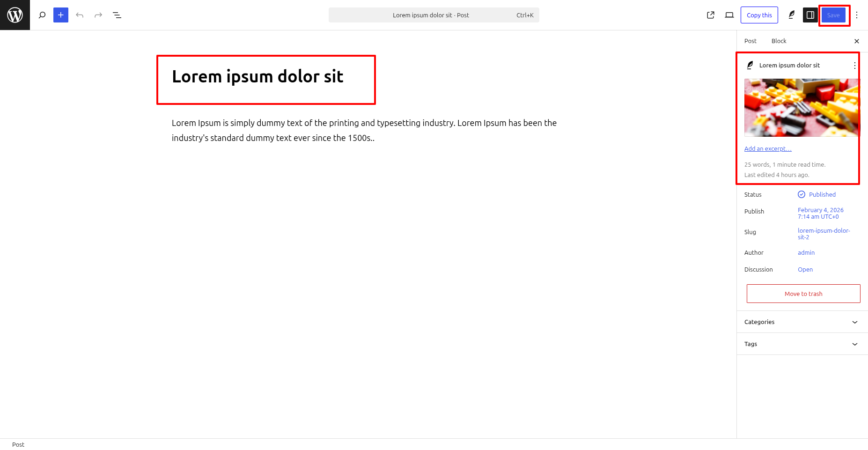View post in new tab icon
This screenshot has width=868, height=450.
711,15
